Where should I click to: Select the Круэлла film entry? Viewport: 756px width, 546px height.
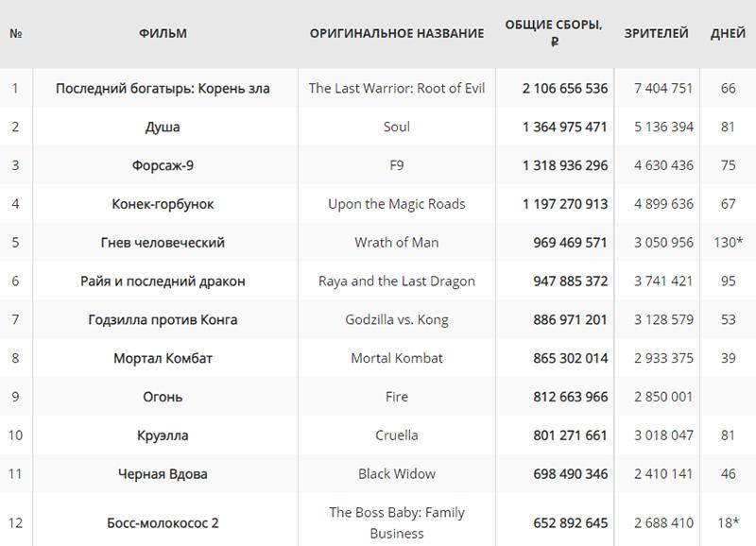(x=163, y=435)
